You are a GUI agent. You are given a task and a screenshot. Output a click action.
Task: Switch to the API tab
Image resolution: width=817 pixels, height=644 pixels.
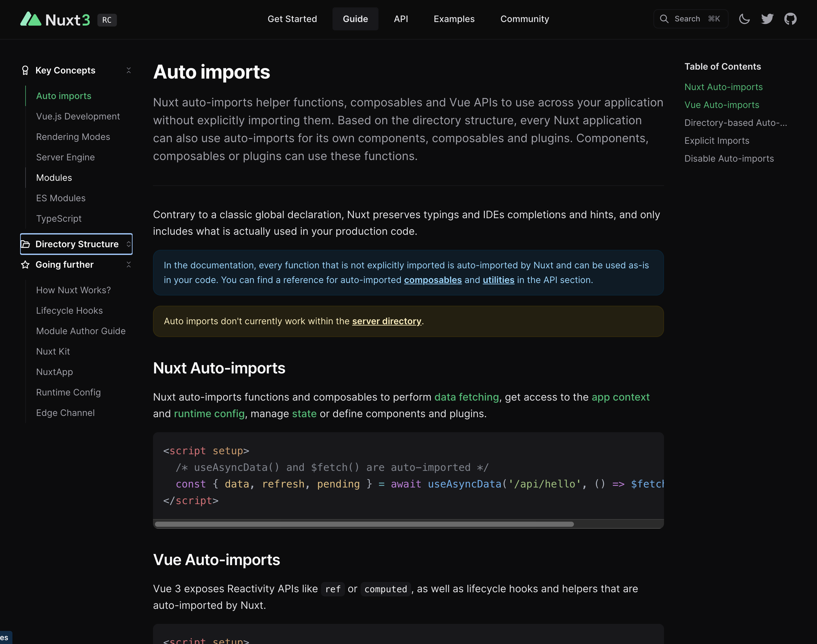click(401, 19)
